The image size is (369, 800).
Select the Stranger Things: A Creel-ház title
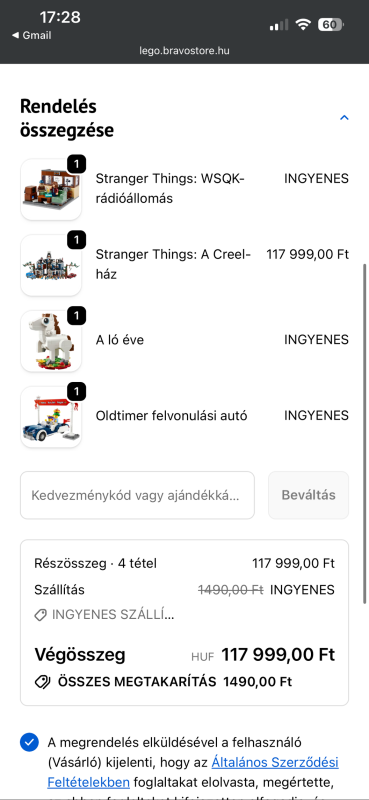[174, 264]
